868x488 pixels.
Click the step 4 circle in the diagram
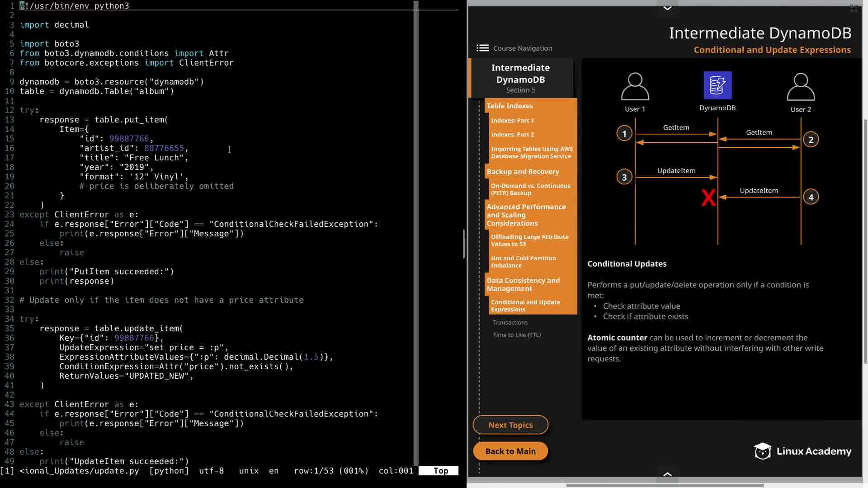(x=811, y=197)
